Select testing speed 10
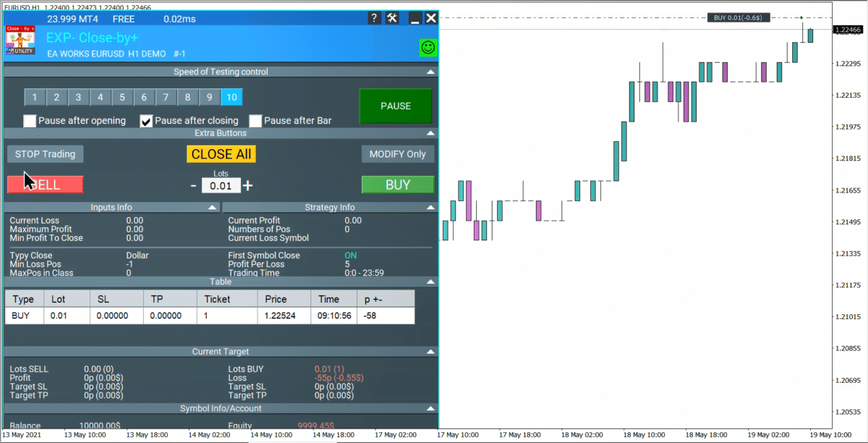This screenshot has width=868, height=443. (x=231, y=98)
